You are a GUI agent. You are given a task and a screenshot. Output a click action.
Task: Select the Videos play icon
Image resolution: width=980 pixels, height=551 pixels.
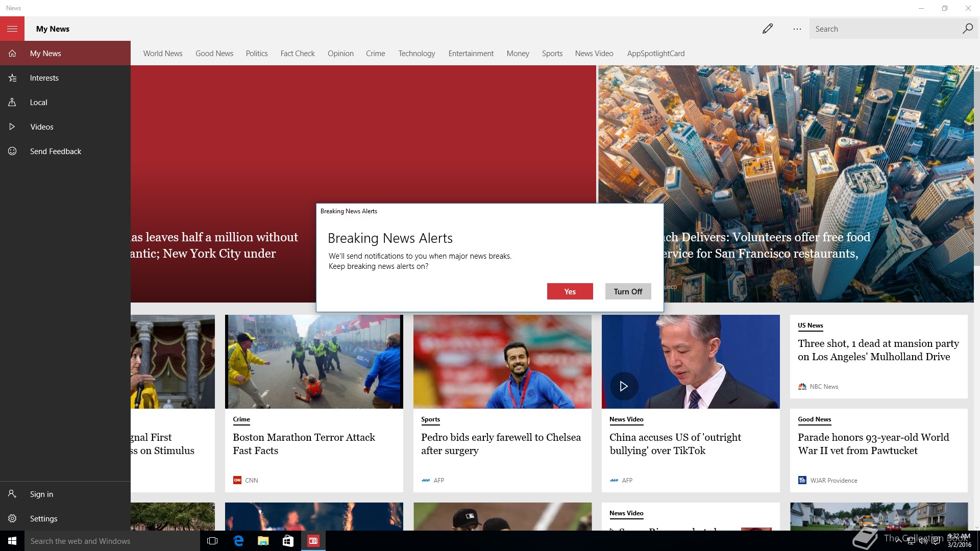pos(12,127)
